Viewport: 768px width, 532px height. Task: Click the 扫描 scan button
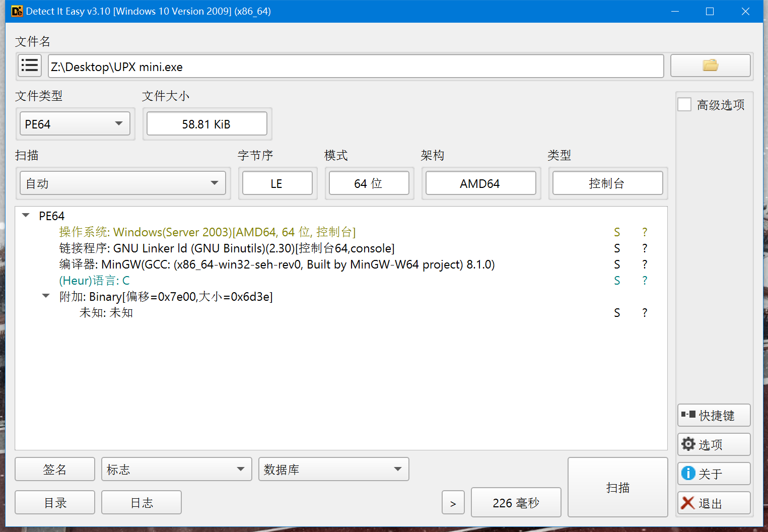618,487
